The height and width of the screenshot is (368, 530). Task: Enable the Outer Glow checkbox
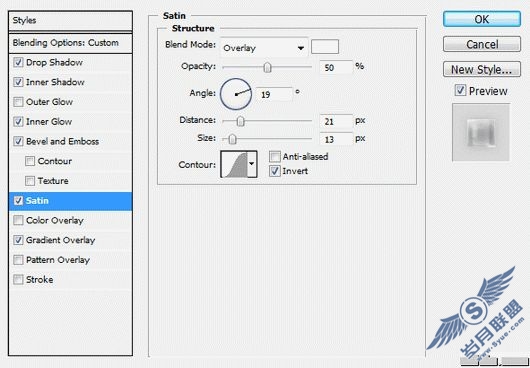pyautogui.click(x=18, y=102)
